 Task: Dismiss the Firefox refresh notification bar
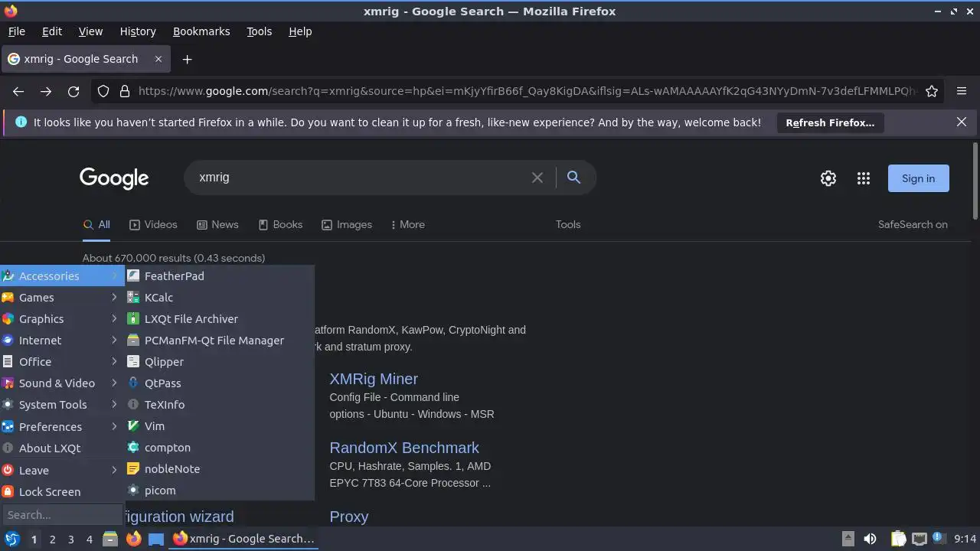962,122
